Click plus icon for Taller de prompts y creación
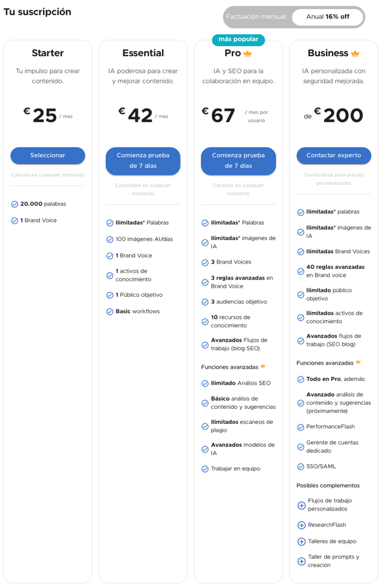This screenshot has width=385, height=588. click(301, 561)
